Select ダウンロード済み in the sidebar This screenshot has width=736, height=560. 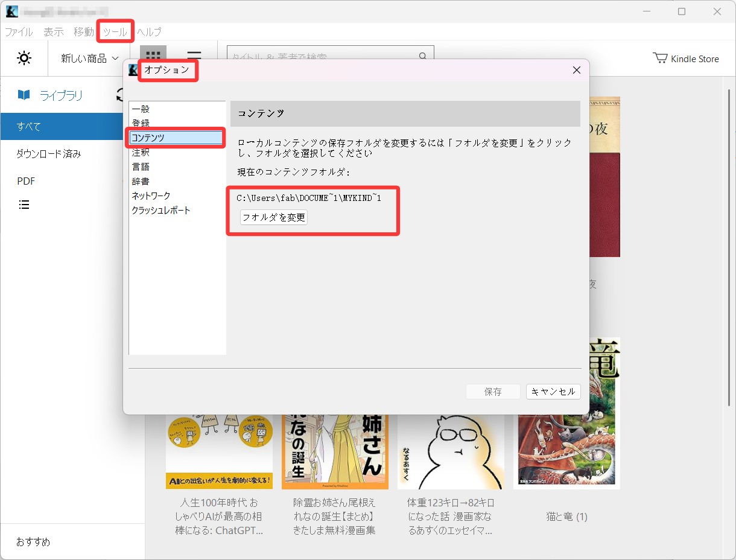pos(48,154)
